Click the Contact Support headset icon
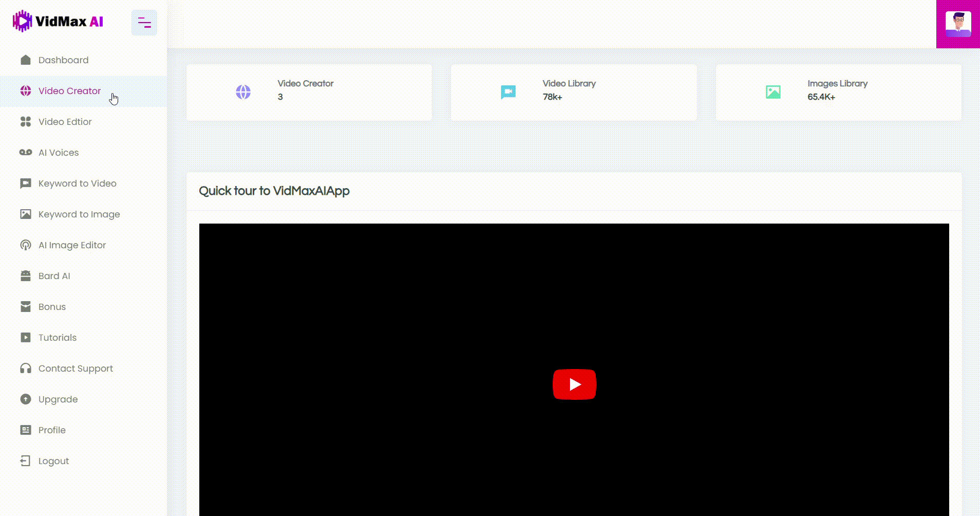This screenshot has height=516, width=980. point(26,368)
